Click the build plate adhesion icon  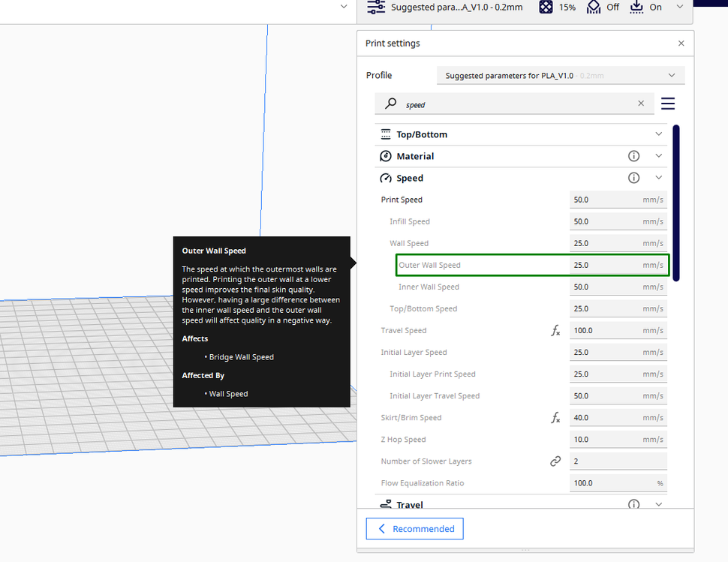click(635, 7)
